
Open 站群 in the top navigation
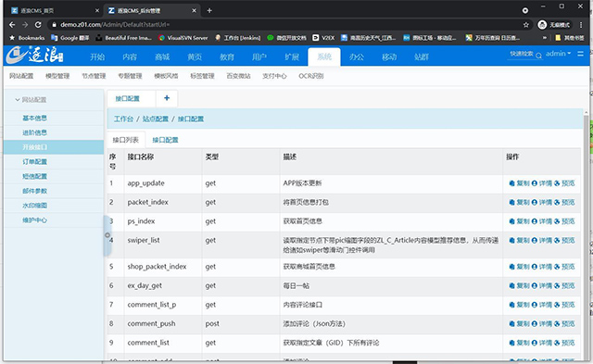tap(422, 56)
